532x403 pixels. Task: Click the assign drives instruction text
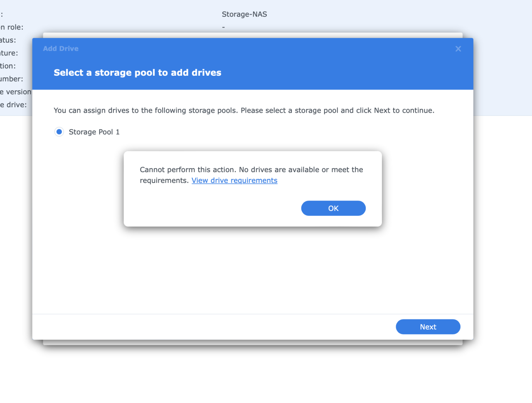point(244,110)
